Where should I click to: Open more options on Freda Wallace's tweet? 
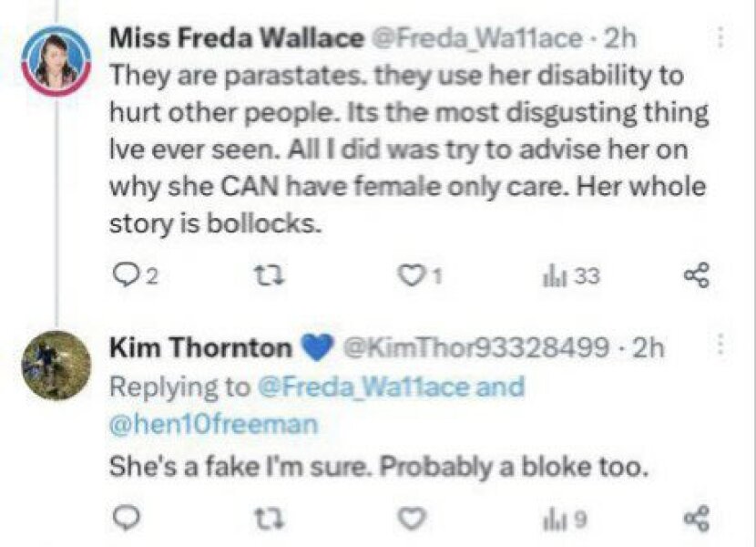point(720,39)
